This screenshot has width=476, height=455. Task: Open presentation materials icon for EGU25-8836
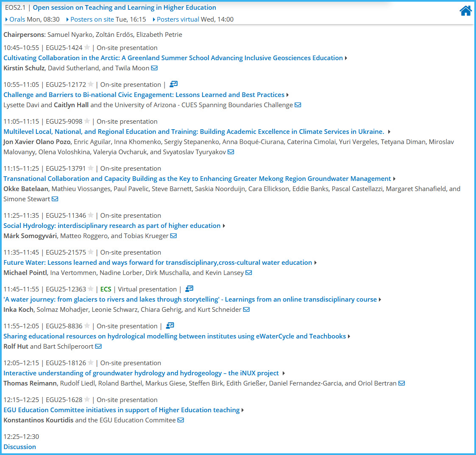coord(170,326)
